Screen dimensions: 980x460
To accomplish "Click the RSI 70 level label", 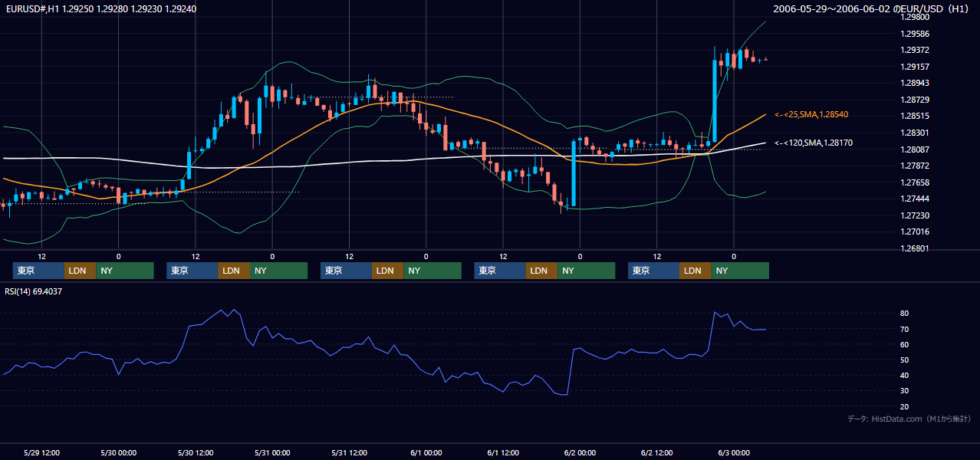I will (904, 329).
